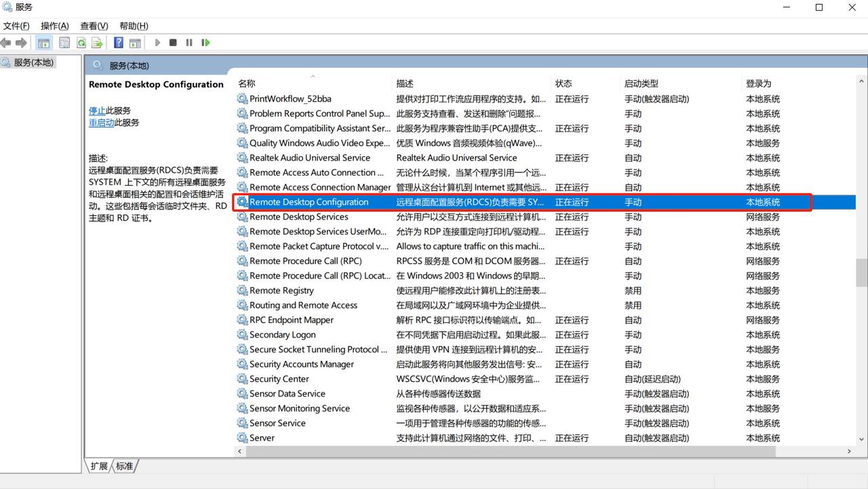Select the Remote Registry service row

(281, 290)
